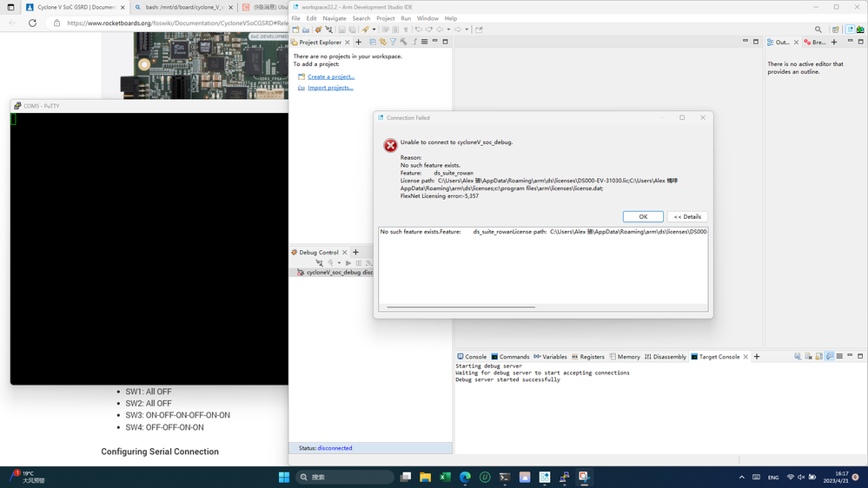Reload the page in the browser
The width and height of the screenshot is (868, 488).
(x=33, y=23)
